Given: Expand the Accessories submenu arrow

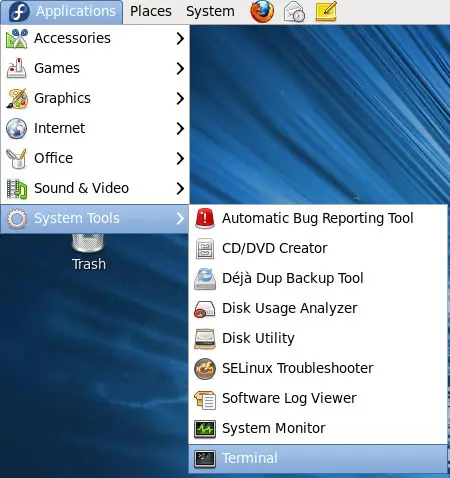Looking at the screenshot, I should [x=180, y=39].
